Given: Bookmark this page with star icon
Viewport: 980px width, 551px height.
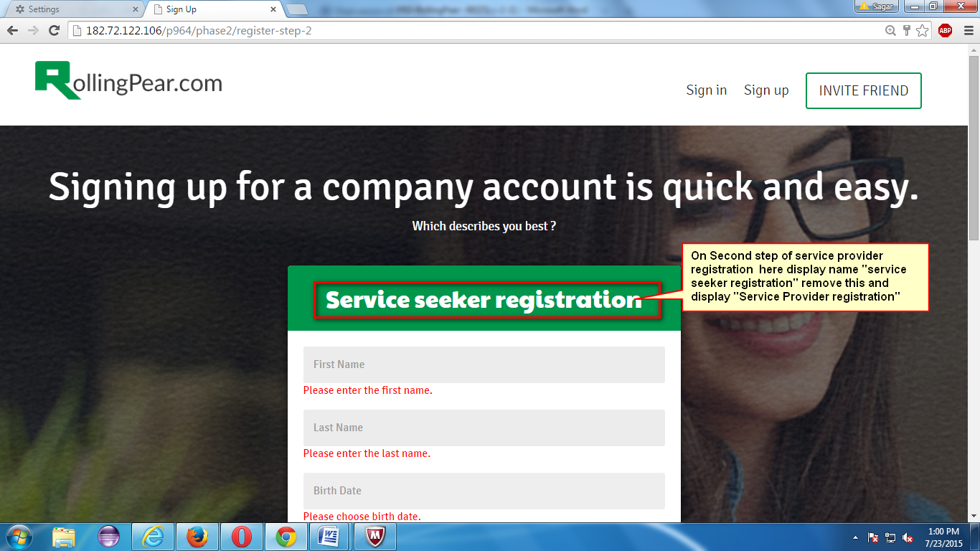Looking at the screenshot, I should 923,31.
